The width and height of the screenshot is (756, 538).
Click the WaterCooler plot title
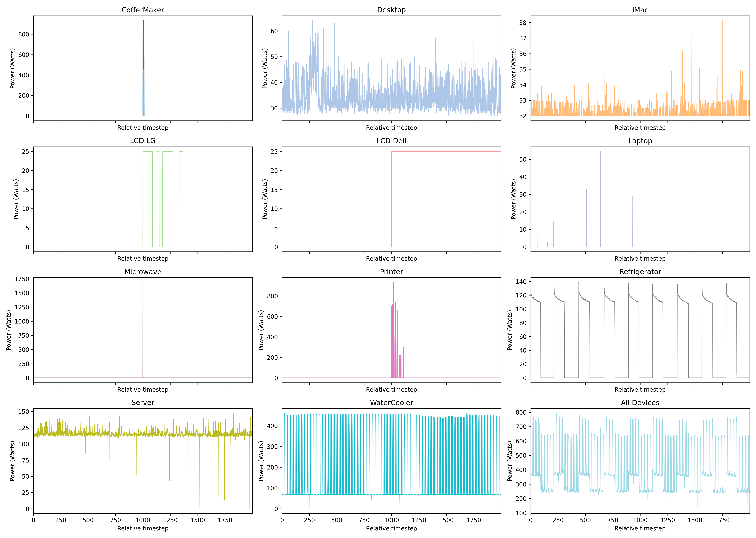click(391, 403)
